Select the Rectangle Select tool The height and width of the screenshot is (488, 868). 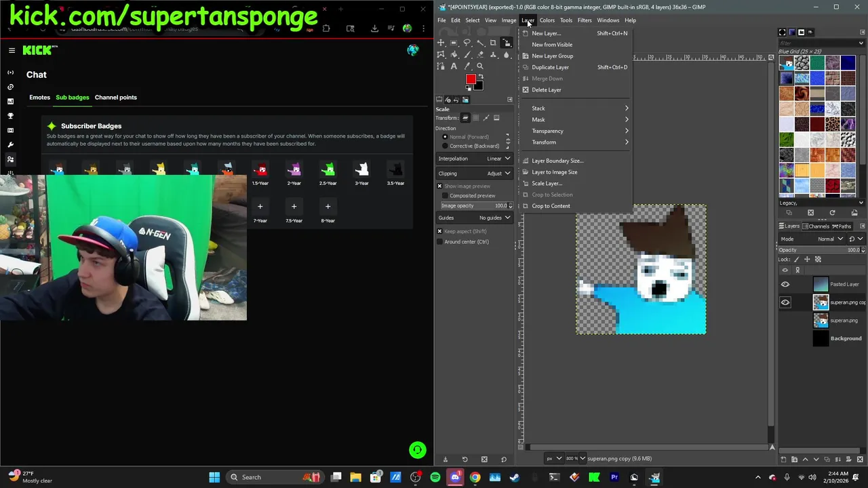454,43
